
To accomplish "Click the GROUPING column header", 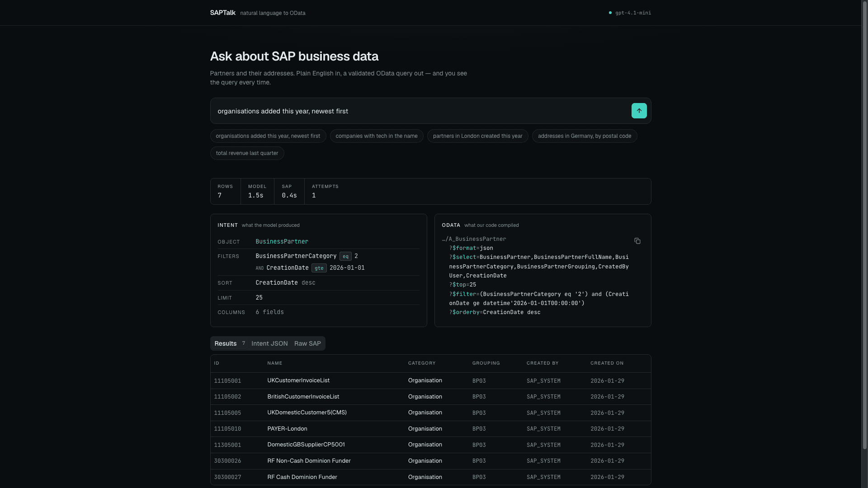I will pos(486,363).
